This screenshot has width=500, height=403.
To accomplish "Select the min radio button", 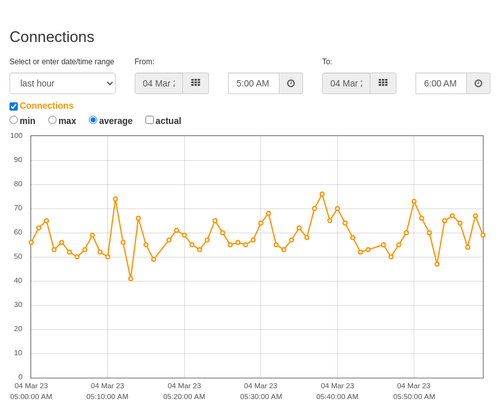I will tap(14, 120).
